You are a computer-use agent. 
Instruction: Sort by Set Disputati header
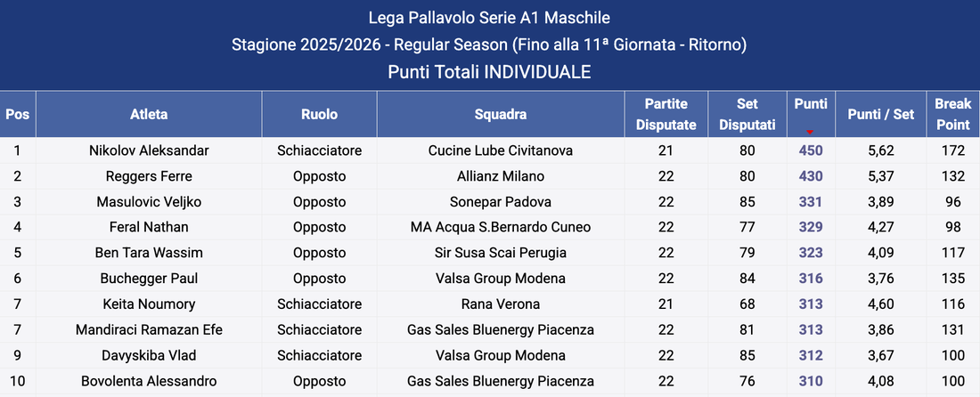click(x=747, y=115)
